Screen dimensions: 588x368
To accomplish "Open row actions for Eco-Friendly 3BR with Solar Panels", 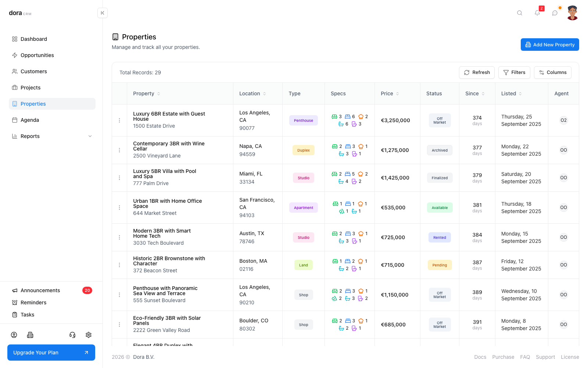I will click(x=119, y=325).
